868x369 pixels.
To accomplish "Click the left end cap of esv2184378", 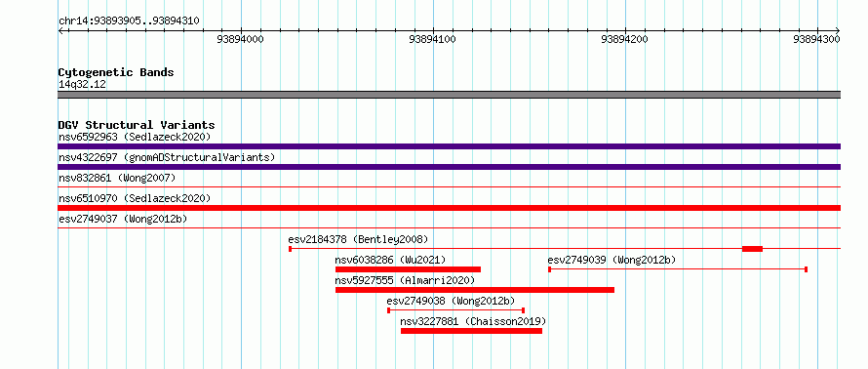I will (x=290, y=249).
